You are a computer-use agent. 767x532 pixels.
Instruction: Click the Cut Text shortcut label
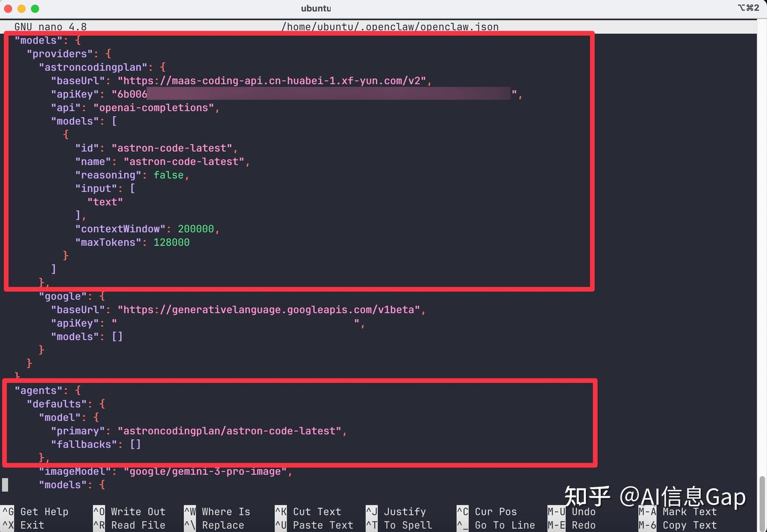coord(317,512)
